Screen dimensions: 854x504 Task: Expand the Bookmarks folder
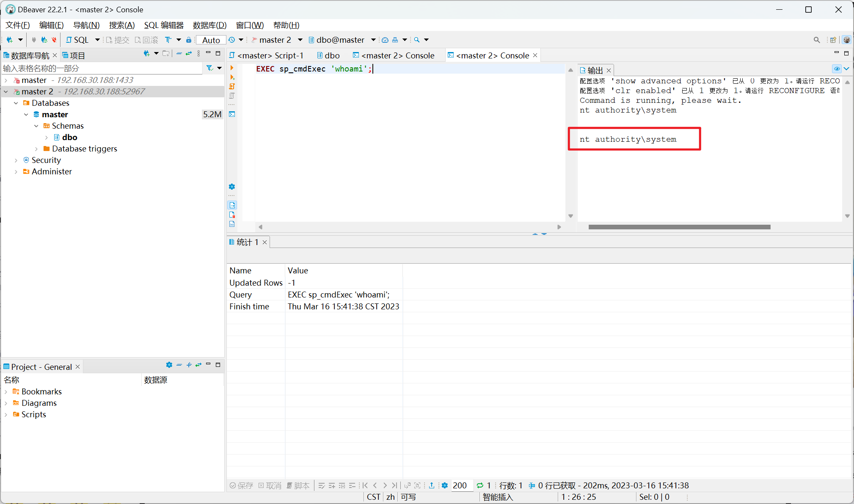pyautogui.click(x=6, y=391)
